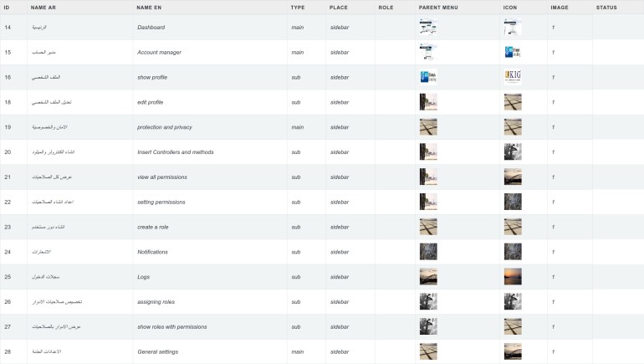Select the 'protection and privacy' name cell
The image size is (644, 364).
[164, 127]
